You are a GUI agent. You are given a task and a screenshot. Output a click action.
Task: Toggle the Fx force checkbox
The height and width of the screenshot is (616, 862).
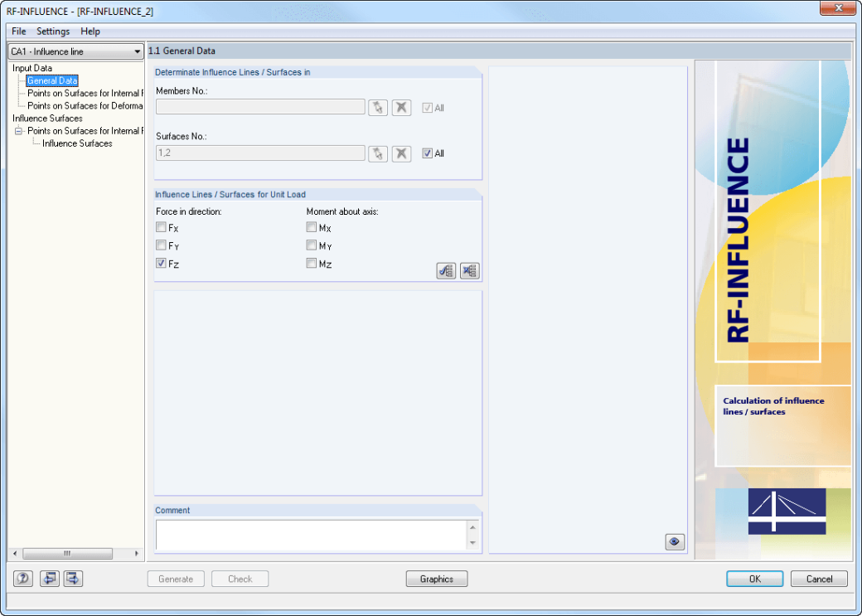pyautogui.click(x=161, y=227)
